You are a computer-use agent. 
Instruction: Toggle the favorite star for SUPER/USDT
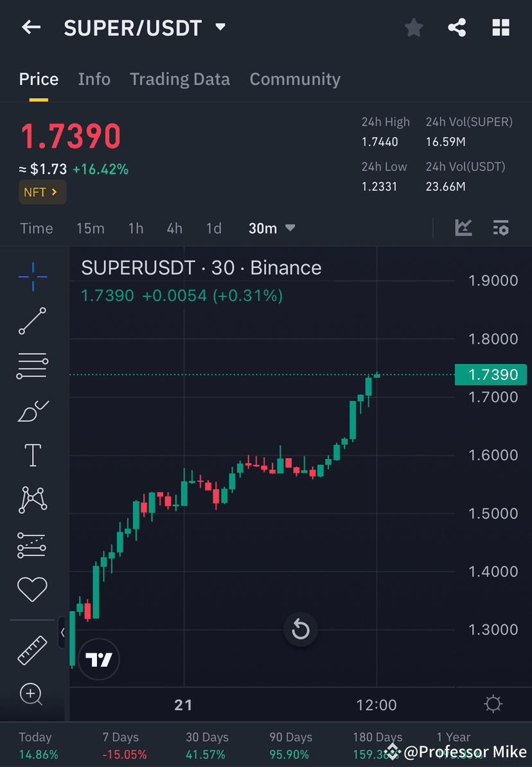click(x=413, y=28)
